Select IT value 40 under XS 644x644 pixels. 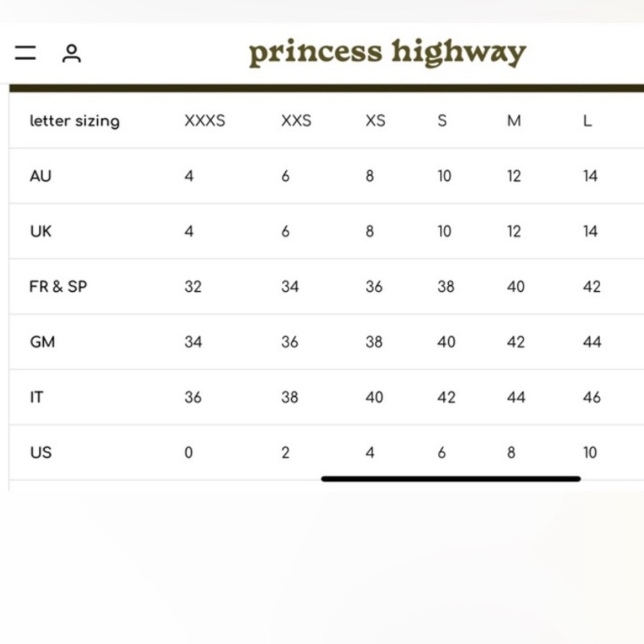pyautogui.click(x=375, y=397)
